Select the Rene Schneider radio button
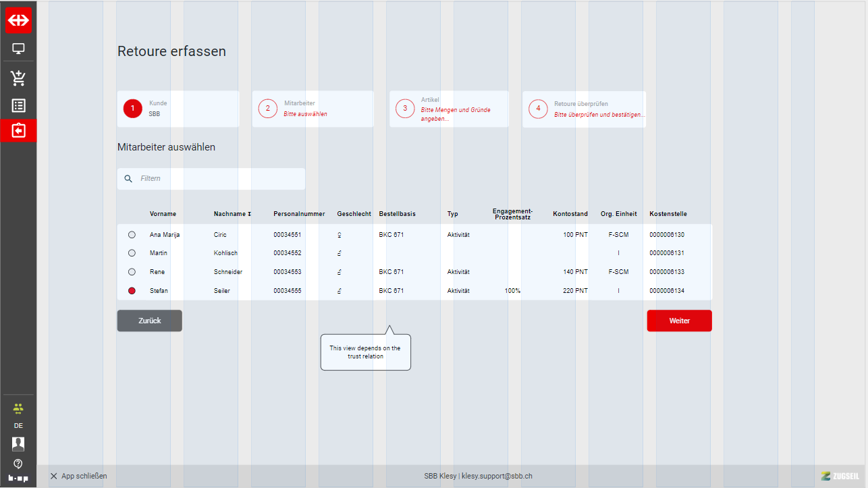 (132, 272)
